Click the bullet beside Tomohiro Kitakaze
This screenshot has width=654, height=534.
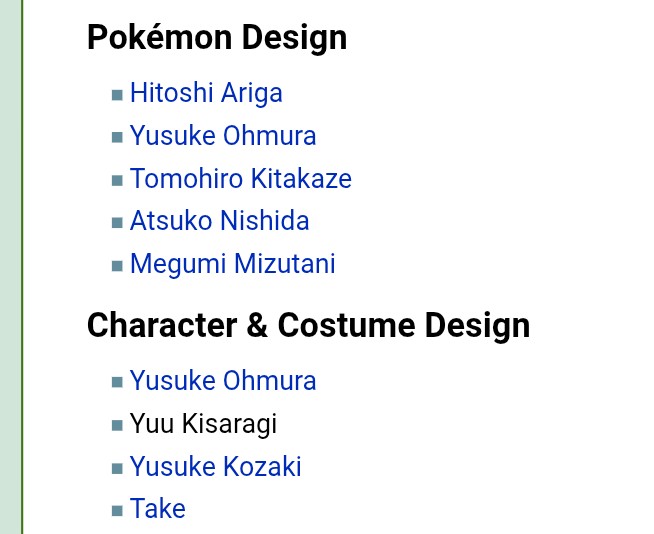[x=117, y=181]
